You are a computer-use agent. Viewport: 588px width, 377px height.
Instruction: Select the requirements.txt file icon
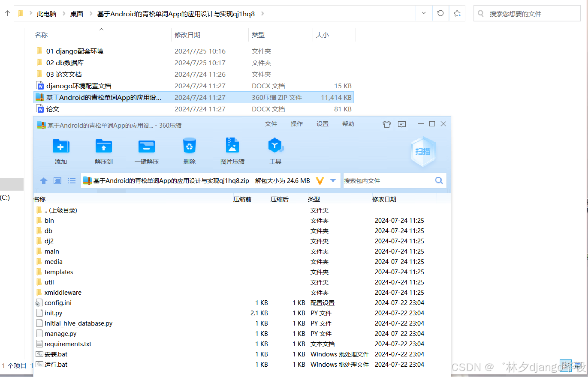39,344
